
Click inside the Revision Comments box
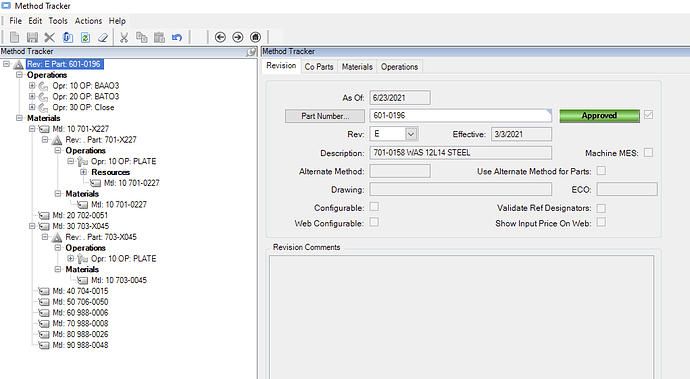point(462,317)
